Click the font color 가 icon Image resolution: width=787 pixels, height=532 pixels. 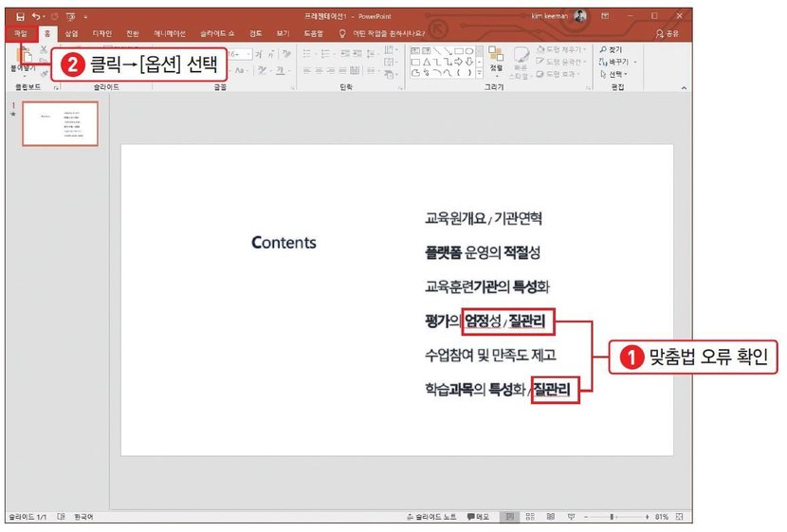point(282,71)
